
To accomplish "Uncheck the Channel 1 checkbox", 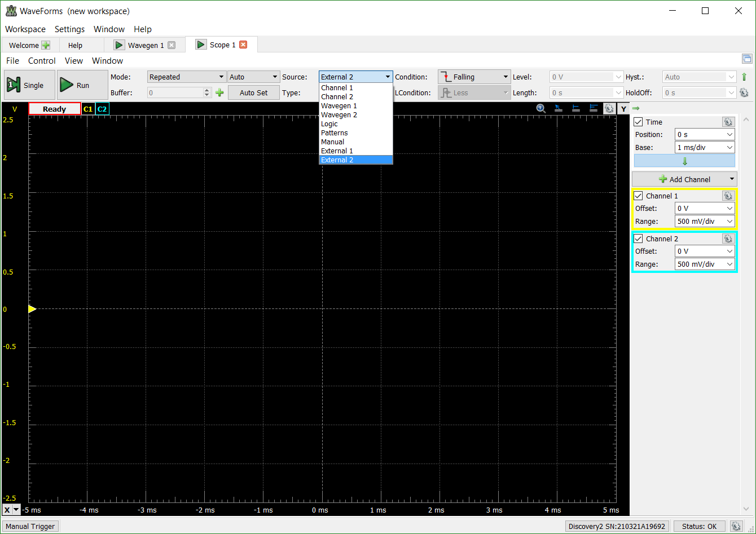I will click(x=639, y=196).
